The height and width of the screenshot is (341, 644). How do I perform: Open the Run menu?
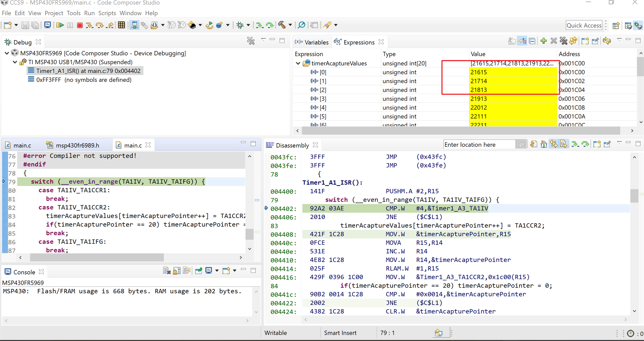pyautogui.click(x=89, y=13)
